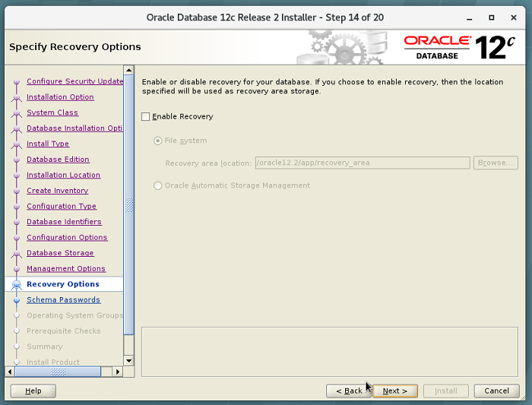Click the horizontal scroll right arrow
This screenshot has width=532, height=405.
pyautogui.click(x=118, y=372)
